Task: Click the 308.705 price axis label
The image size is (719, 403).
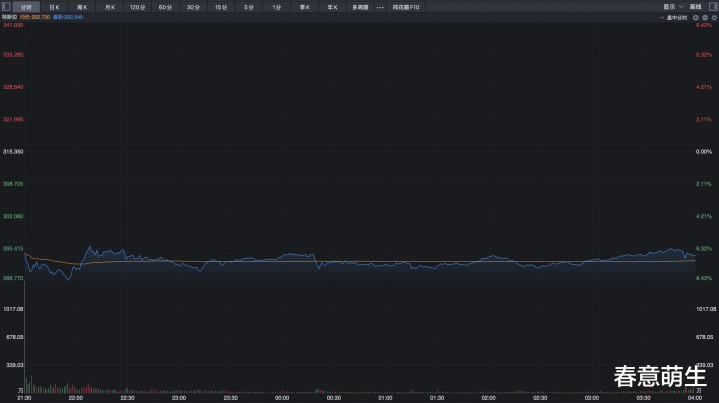Action: 13,184
